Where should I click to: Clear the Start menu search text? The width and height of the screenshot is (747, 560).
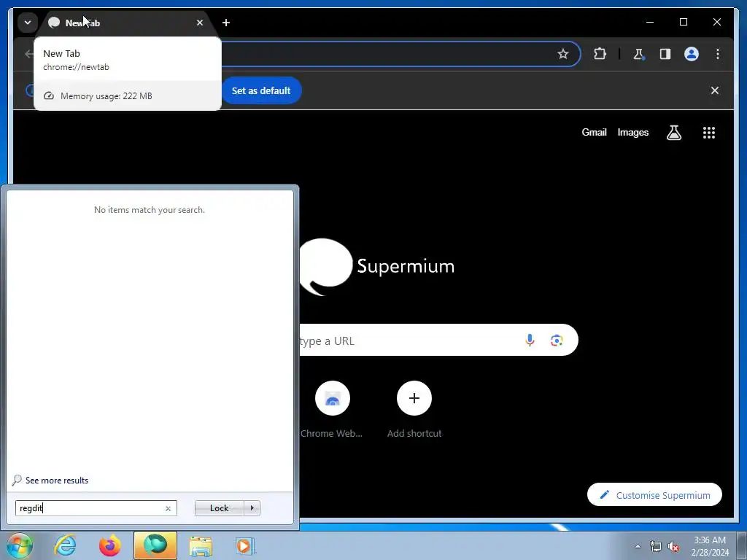point(168,508)
